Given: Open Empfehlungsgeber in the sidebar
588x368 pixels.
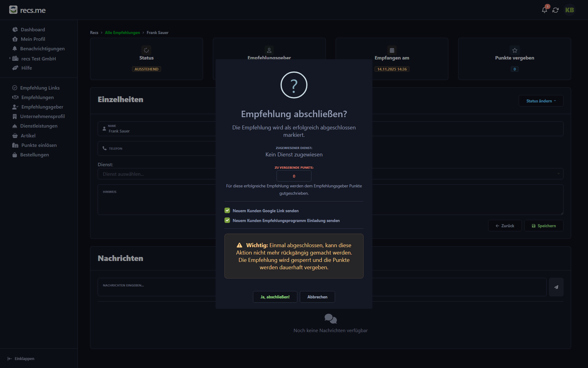Looking at the screenshot, I should [42, 107].
